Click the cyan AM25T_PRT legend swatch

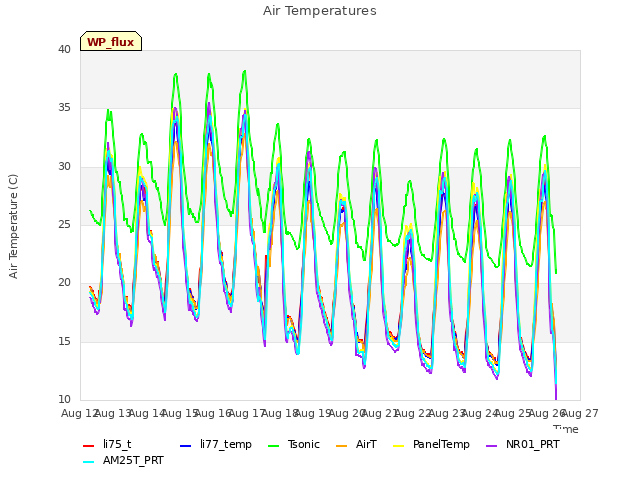click(x=89, y=462)
